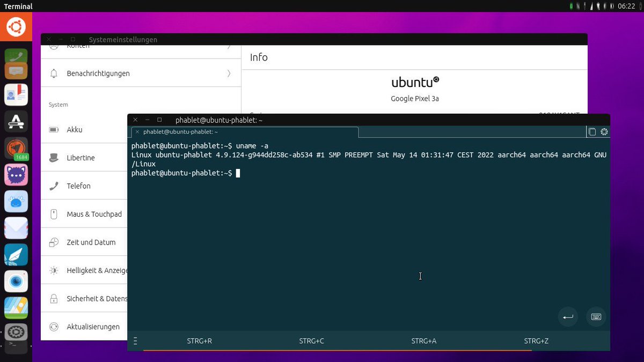This screenshot has height=362, width=644.
Task: Open the Maps app in the dock
Action: (16, 308)
